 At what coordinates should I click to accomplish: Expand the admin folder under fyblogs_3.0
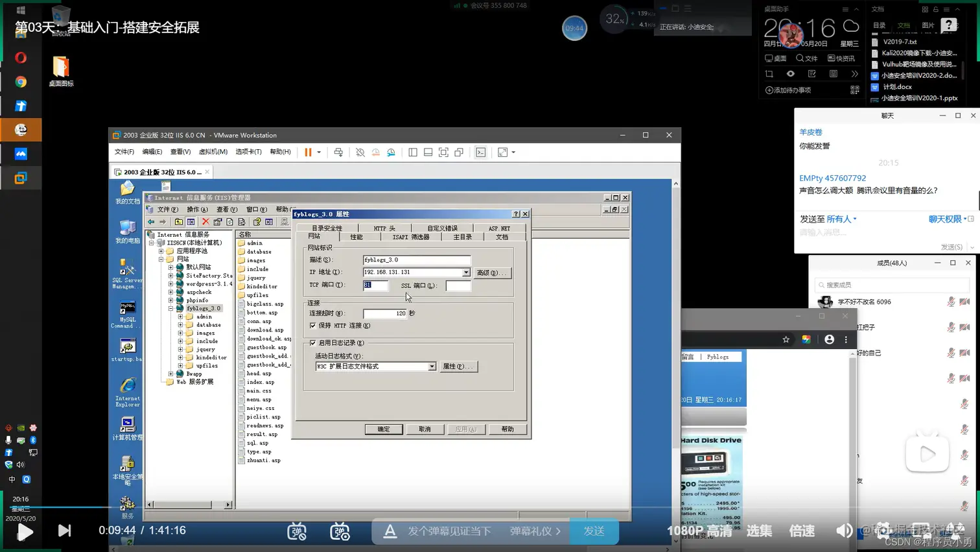pos(181,317)
